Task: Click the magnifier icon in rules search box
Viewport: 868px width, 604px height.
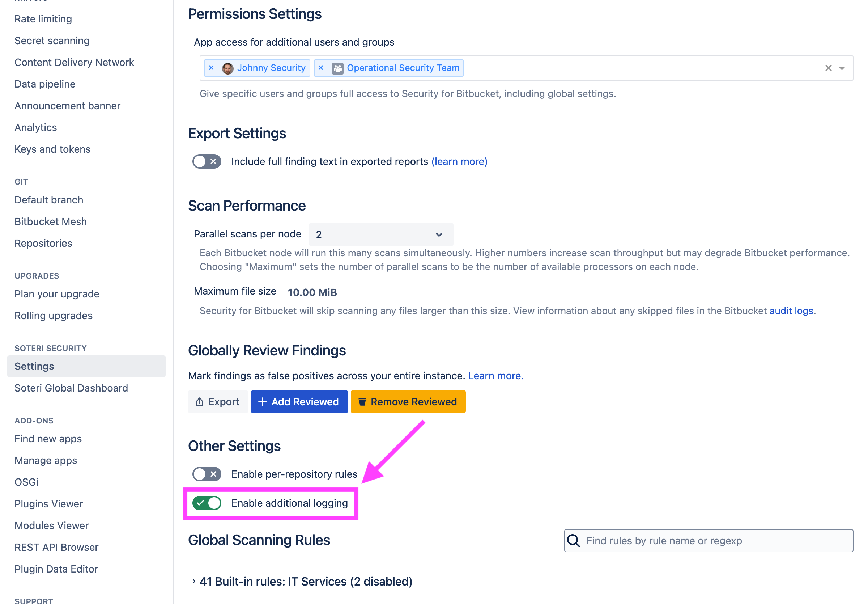Action: 574,540
